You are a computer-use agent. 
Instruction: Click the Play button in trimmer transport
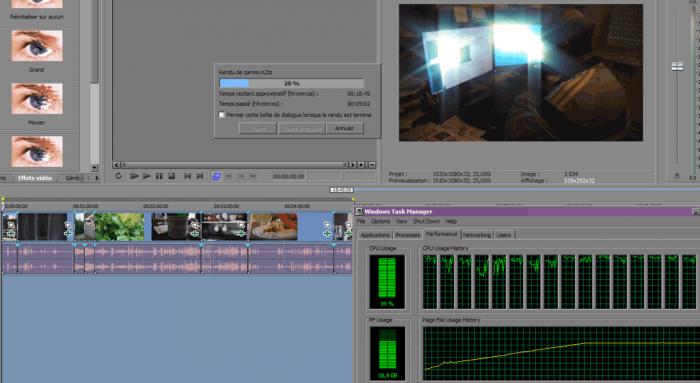pyautogui.click(x=146, y=176)
